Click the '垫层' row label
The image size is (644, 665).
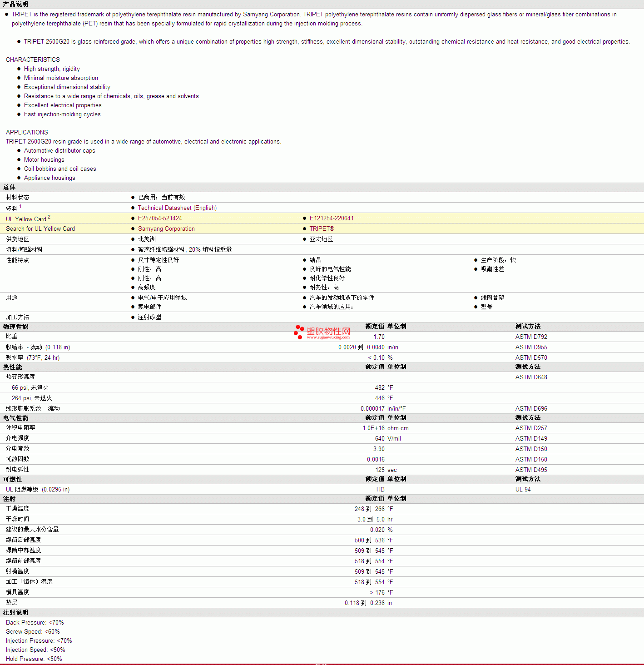click(11, 603)
